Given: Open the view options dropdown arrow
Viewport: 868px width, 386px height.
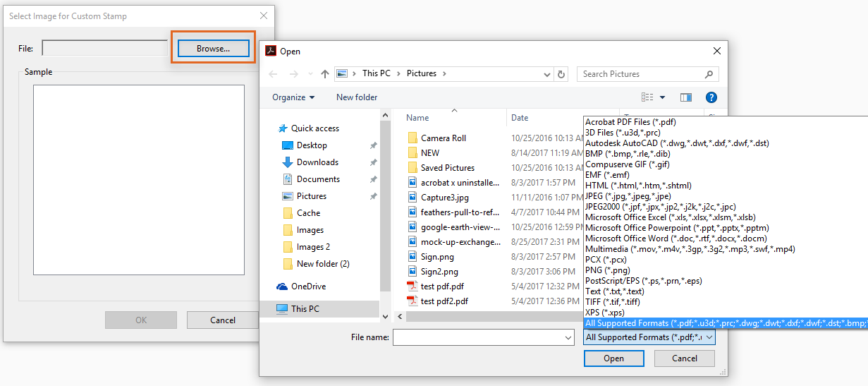Looking at the screenshot, I should [x=662, y=97].
